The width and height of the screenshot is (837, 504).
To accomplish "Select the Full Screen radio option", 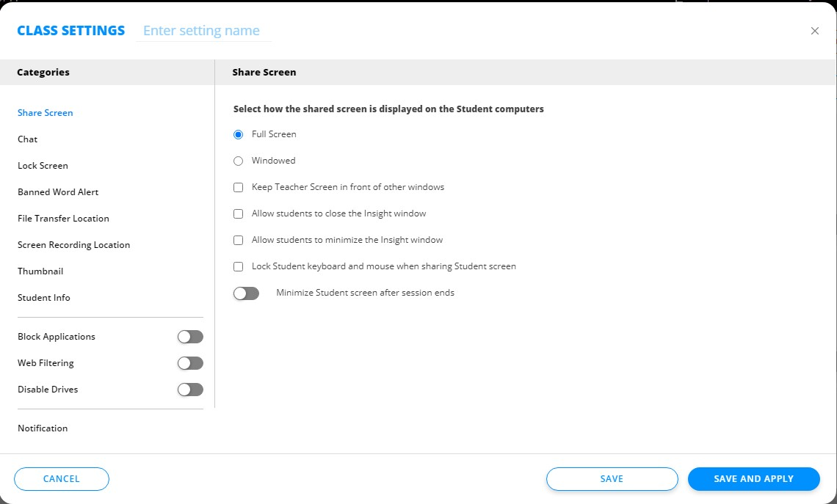I will click(x=238, y=135).
